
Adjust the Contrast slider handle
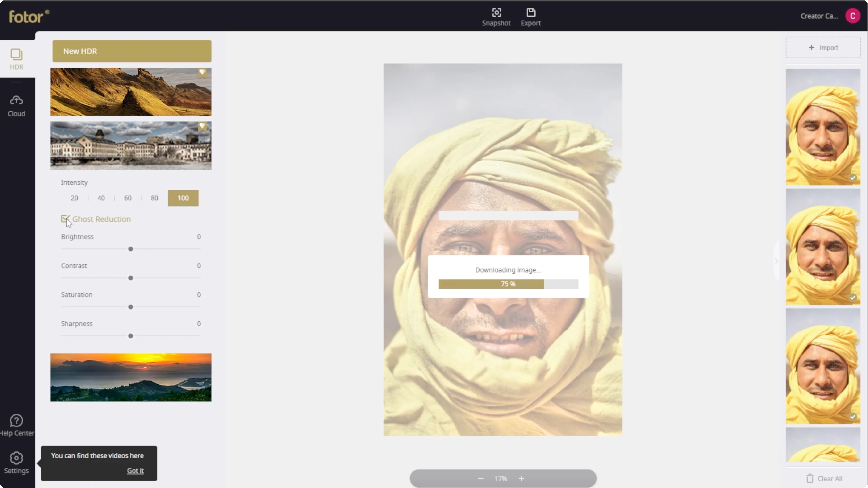(x=130, y=278)
